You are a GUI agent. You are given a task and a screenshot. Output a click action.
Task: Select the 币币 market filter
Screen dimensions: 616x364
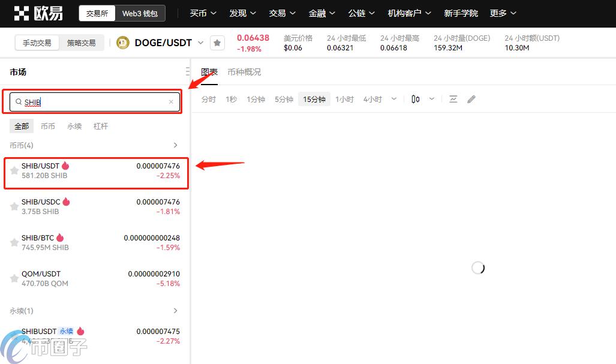click(48, 126)
